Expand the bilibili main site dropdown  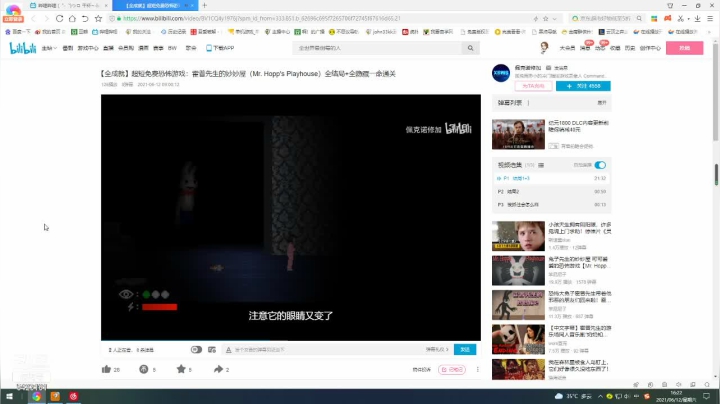49,48
